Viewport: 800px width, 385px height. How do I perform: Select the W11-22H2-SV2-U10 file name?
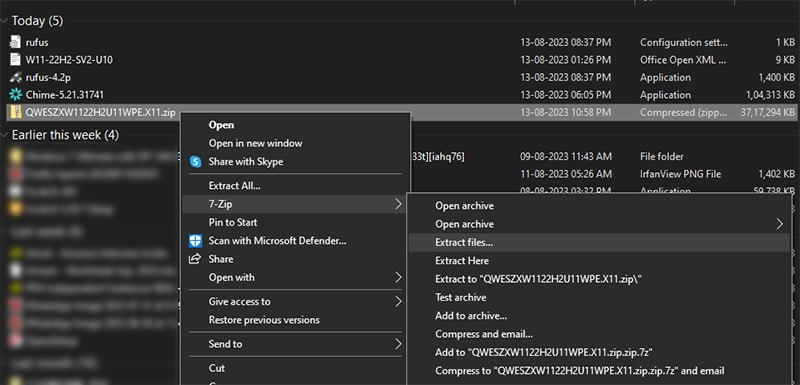tap(69, 60)
